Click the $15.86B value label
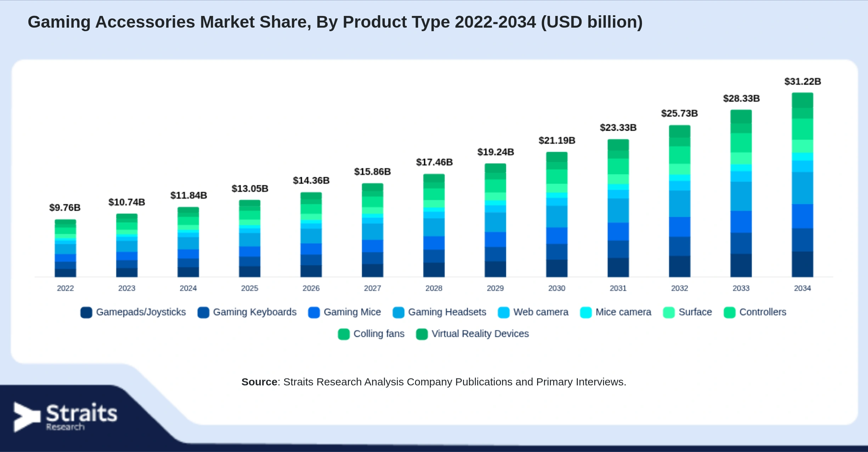 click(x=373, y=172)
